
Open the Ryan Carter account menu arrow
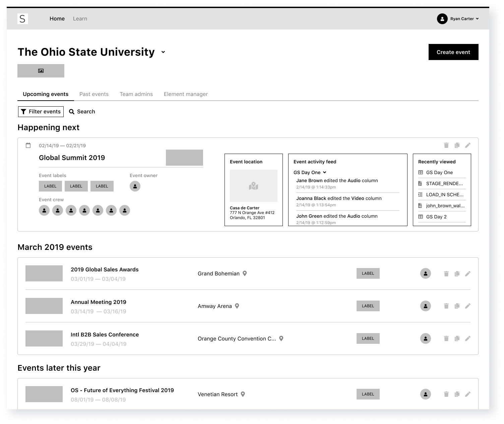coord(477,19)
